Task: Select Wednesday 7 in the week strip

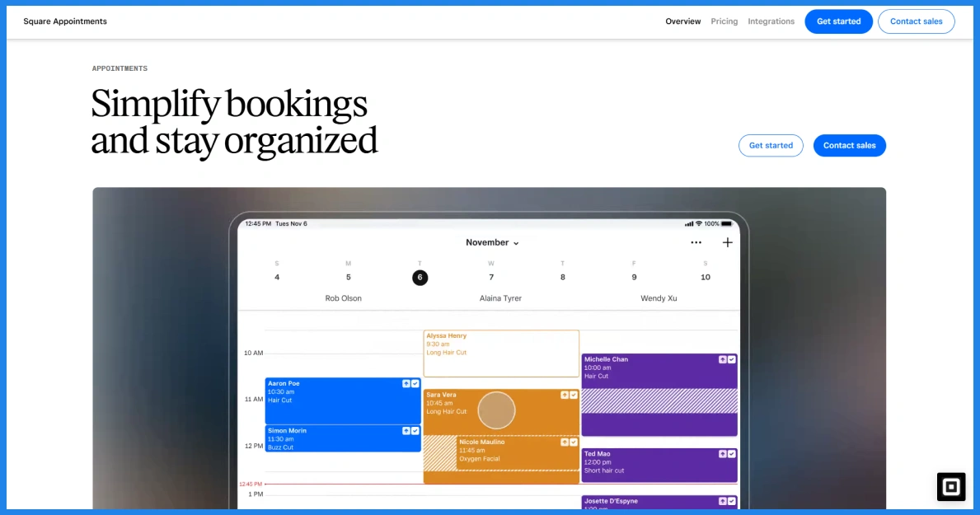Action: (491, 277)
